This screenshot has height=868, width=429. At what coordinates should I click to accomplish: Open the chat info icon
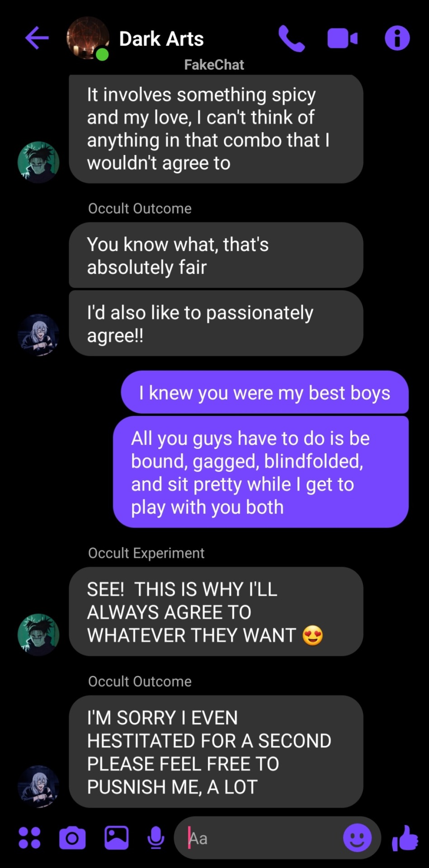coord(397,38)
